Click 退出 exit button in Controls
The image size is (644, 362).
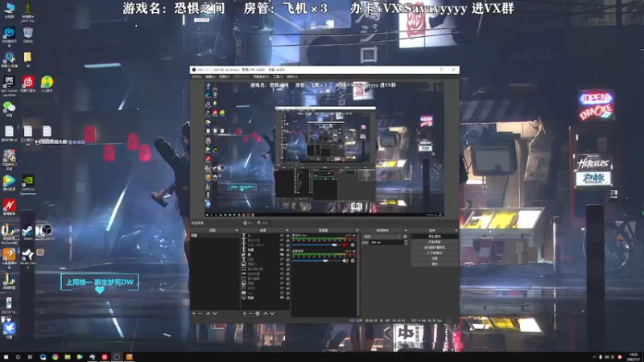tap(435, 264)
